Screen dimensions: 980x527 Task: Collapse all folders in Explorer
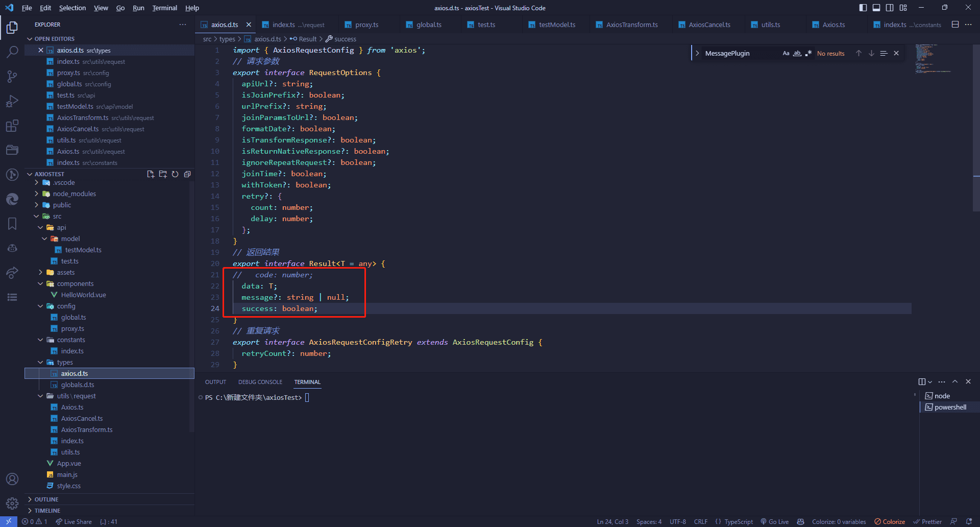pos(187,174)
